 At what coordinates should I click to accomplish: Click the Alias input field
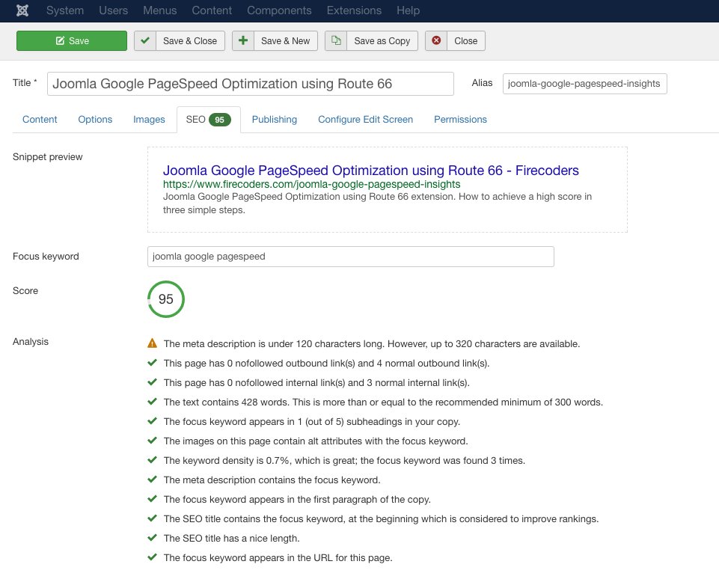click(x=584, y=84)
